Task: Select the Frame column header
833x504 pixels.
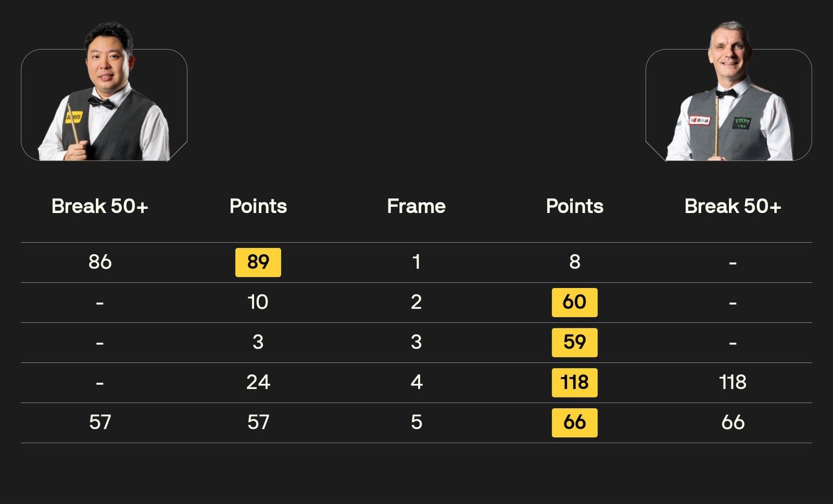Action: click(x=416, y=206)
